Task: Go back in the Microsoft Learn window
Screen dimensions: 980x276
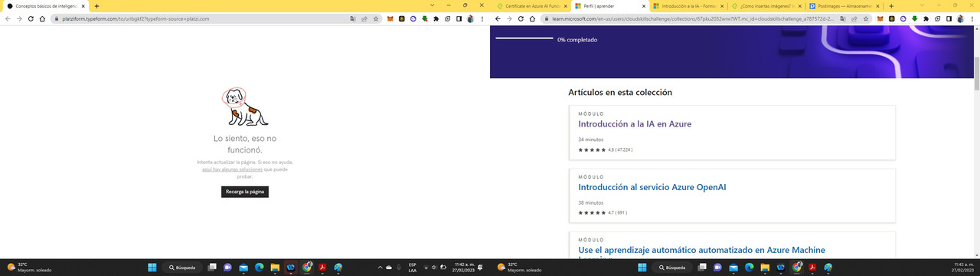Action: (498, 18)
